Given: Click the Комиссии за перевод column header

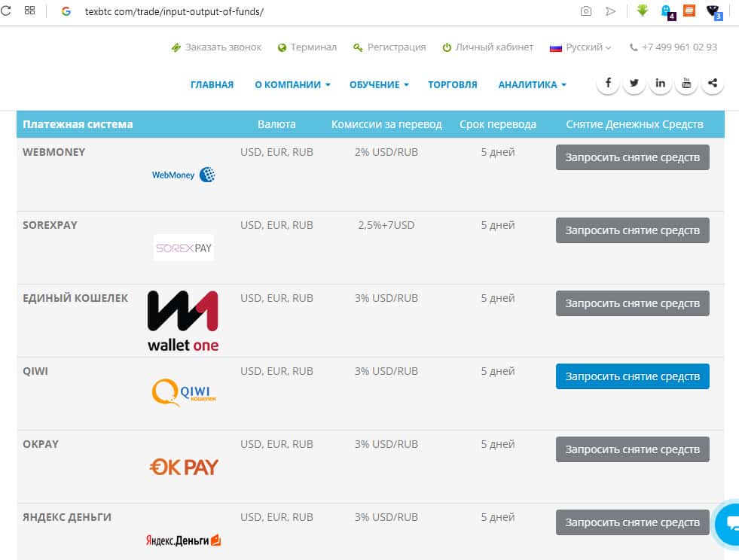Looking at the screenshot, I should point(386,124).
